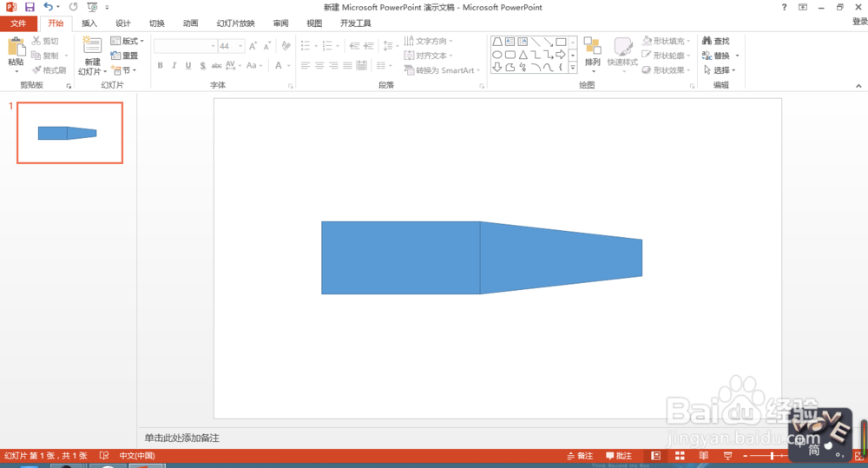The width and height of the screenshot is (868, 468).
Task: Switch to the Design (设计) tab
Action: [123, 23]
